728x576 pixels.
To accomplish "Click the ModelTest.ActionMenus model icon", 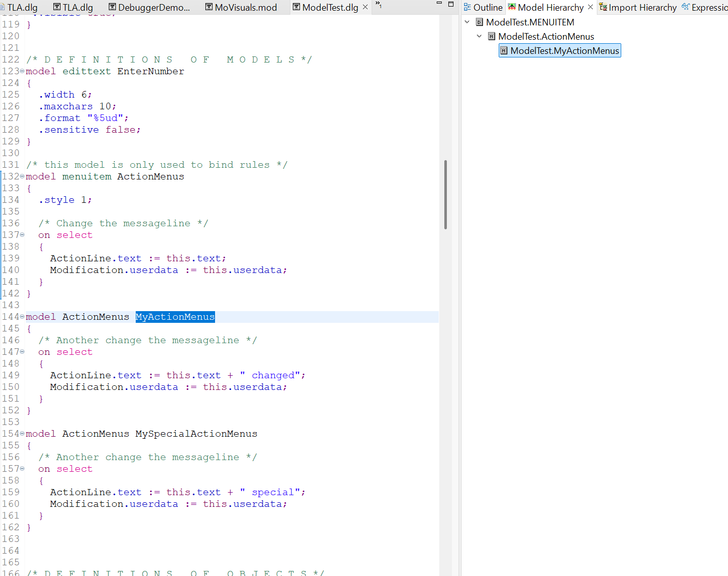I will pyautogui.click(x=491, y=37).
